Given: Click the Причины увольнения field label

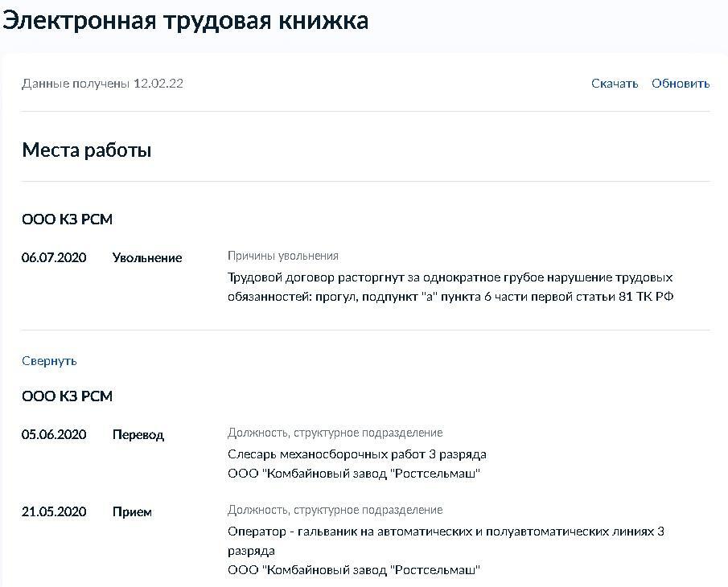Looking at the screenshot, I should pyautogui.click(x=282, y=256).
